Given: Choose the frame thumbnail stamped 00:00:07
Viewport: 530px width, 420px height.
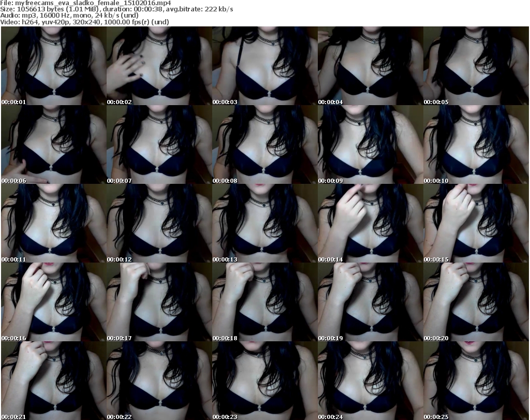Looking at the screenshot, I should 159,144.
